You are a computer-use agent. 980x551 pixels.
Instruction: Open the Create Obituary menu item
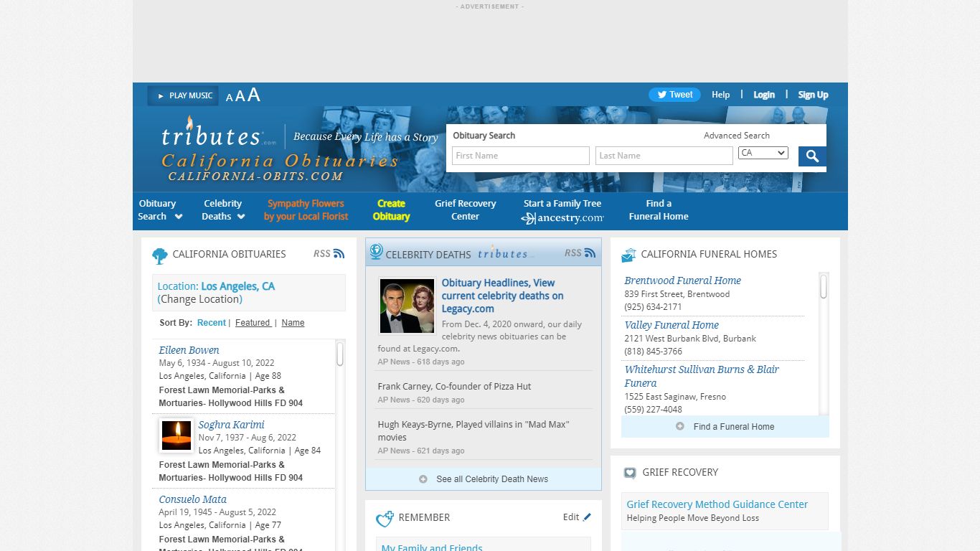pos(391,210)
